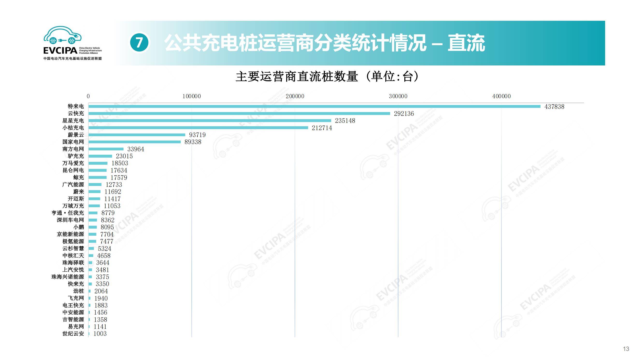Click the category label 易充网
The height and width of the screenshot is (362, 644).
click(x=76, y=327)
